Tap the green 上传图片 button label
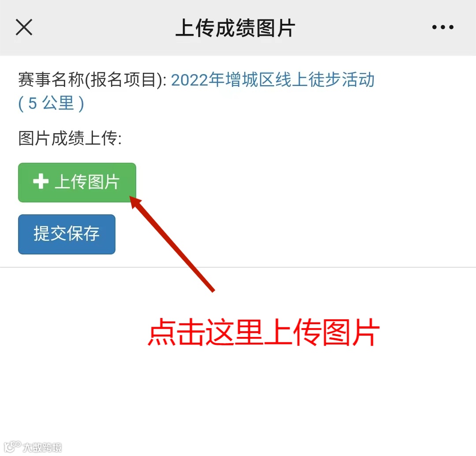 87,182
